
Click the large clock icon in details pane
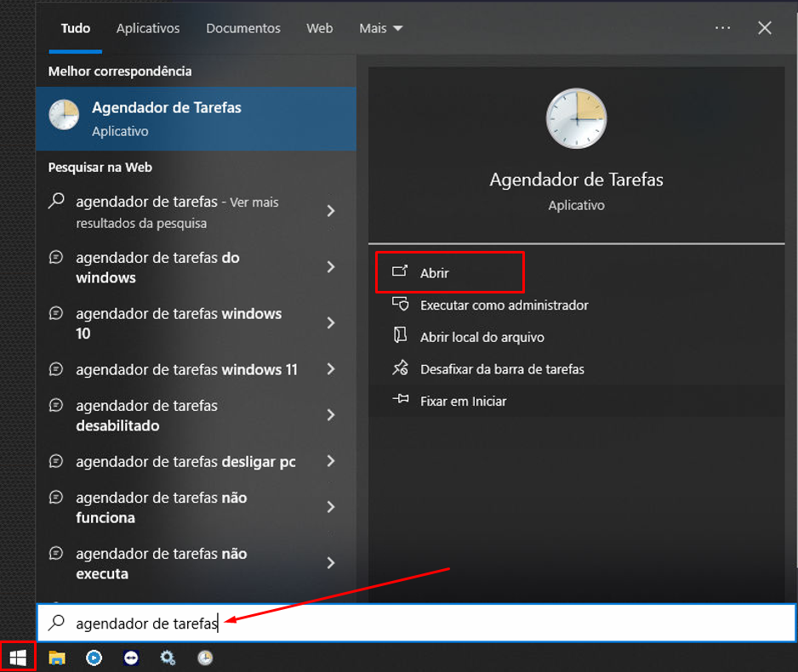tap(576, 118)
